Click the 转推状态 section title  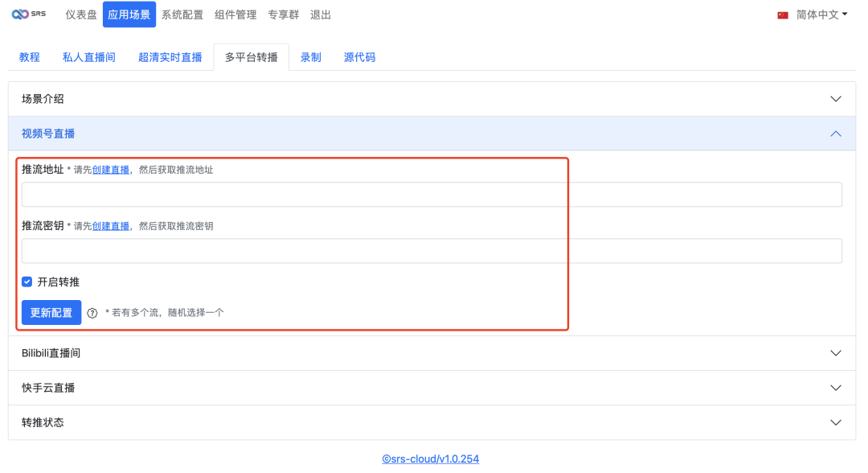(43, 422)
